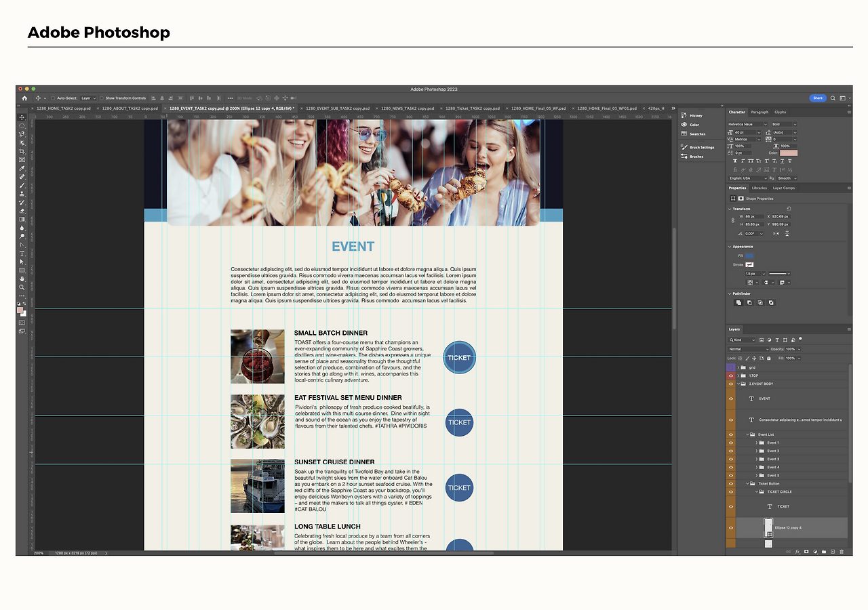
Task: Expand the Event 1 group
Action: pyautogui.click(x=756, y=443)
